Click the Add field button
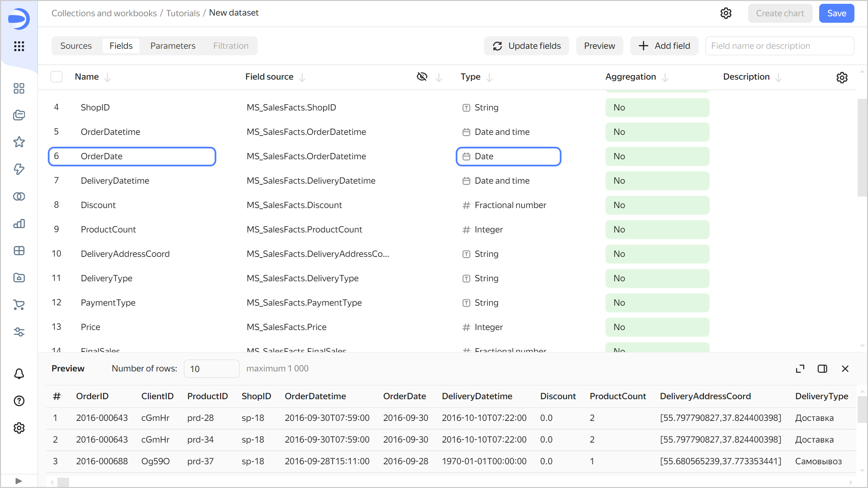This screenshot has height=488, width=868. pos(664,46)
